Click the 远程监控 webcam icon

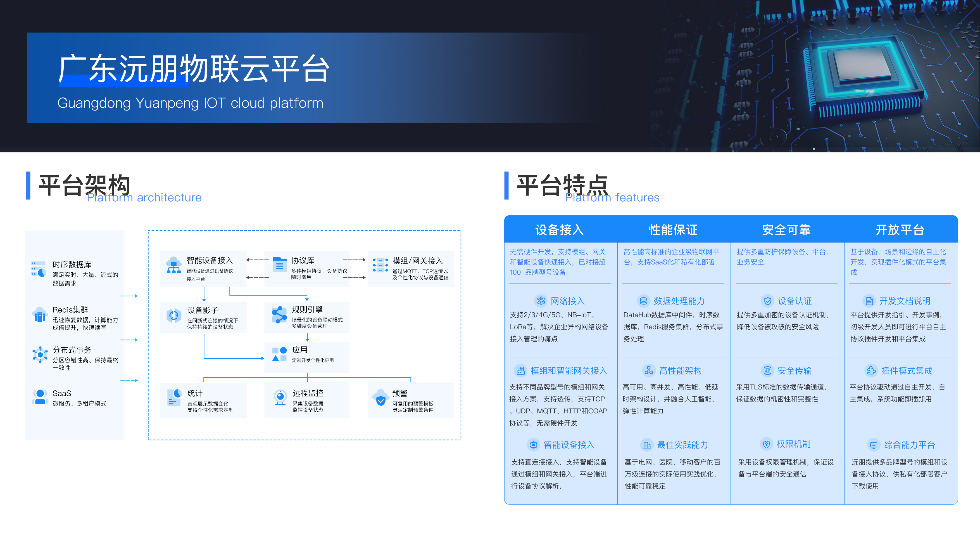[280, 397]
